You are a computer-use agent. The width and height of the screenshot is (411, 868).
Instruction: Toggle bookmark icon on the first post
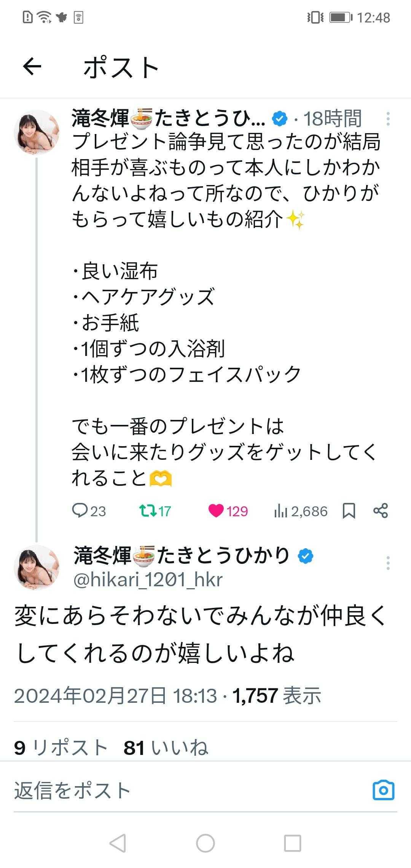pyautogui.click(x=349, y=511)
